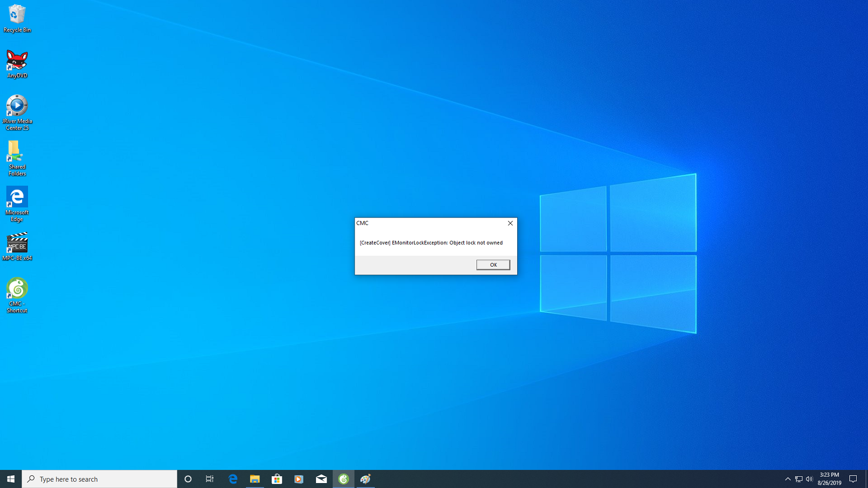The height and width of the screenshot is (488, 868).
Task: Open the network status tray icon
Action: tap(799, 479)
